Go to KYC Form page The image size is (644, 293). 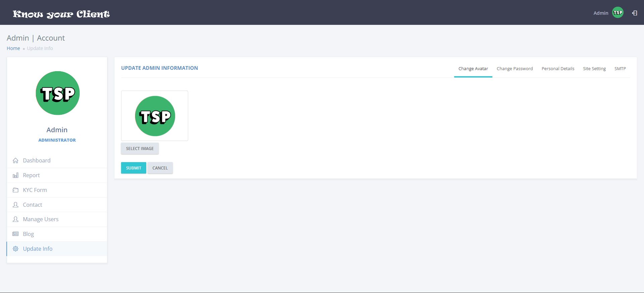coord(57,190)
